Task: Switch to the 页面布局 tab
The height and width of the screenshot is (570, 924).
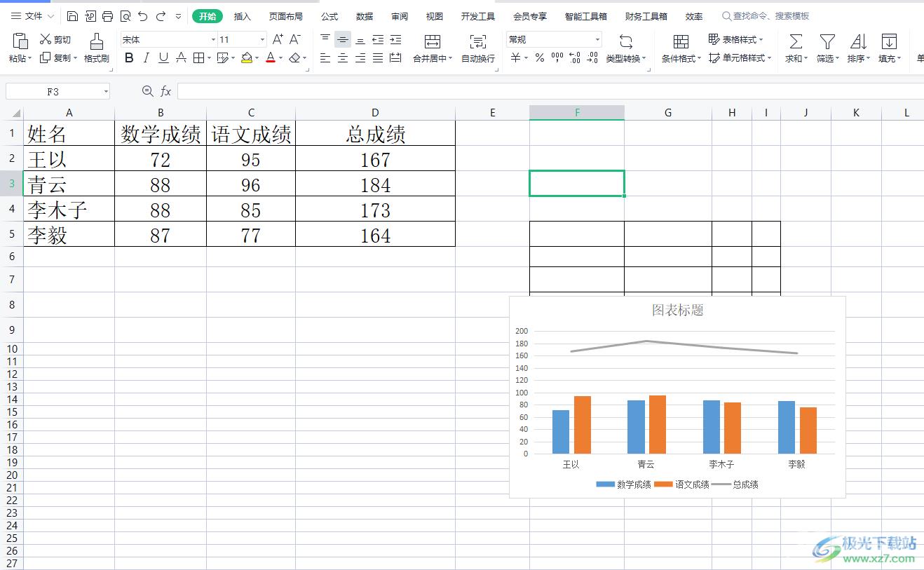Action: click(x=286, y=16)
